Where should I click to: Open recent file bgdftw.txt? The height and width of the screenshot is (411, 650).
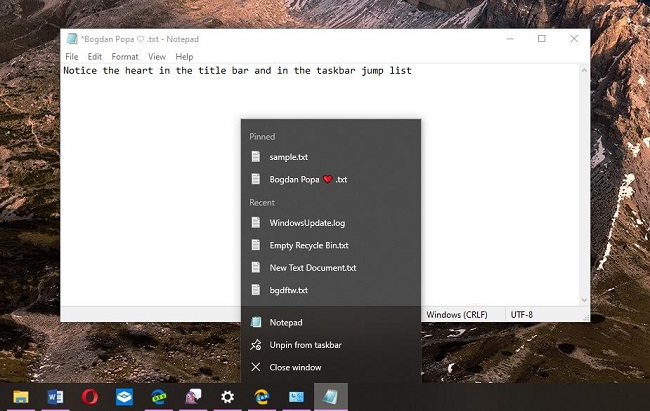point(331,290)
